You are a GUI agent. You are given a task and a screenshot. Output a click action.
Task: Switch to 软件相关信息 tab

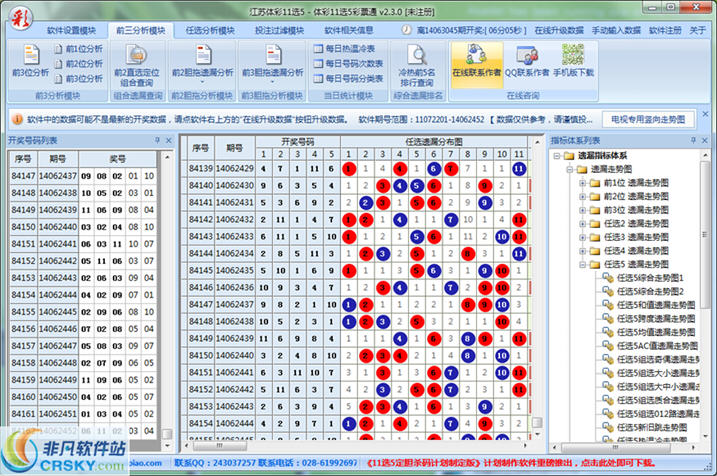coord(349,31)
